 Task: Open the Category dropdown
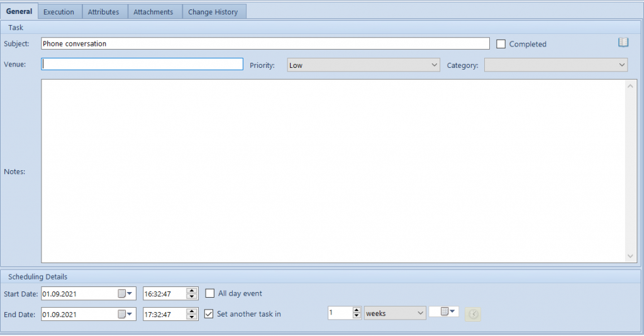pos(556,65)
